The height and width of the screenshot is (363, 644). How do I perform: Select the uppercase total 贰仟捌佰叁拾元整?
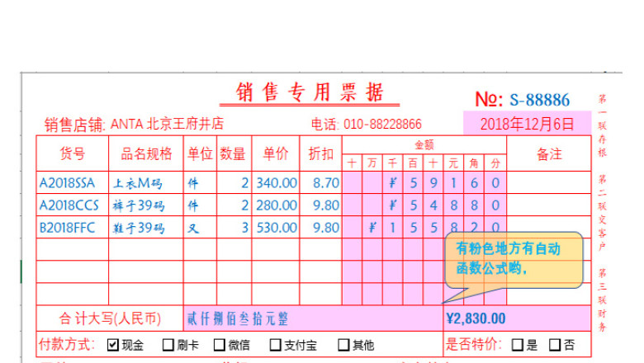pos(238,318)
